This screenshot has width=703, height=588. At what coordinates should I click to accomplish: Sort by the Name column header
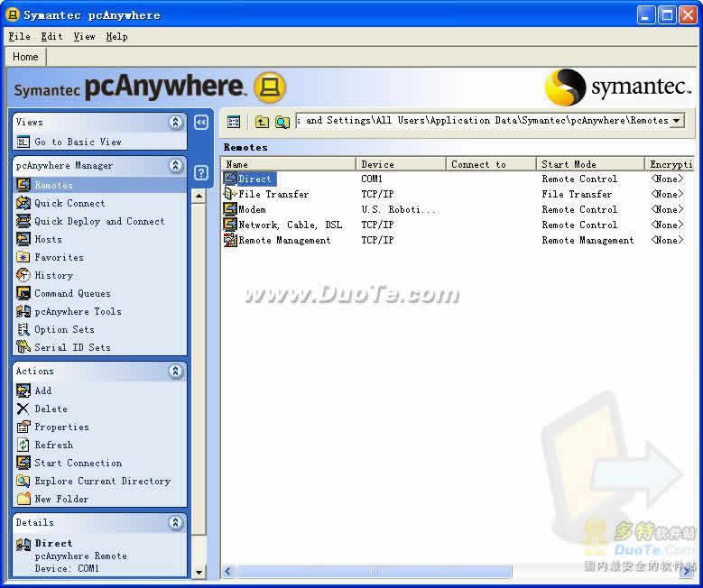pos(289,164)
